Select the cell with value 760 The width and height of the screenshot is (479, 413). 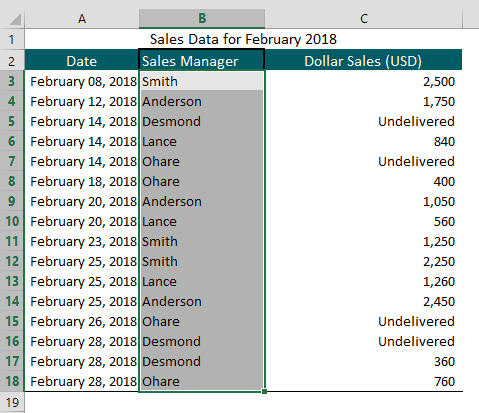click(363, 381)
